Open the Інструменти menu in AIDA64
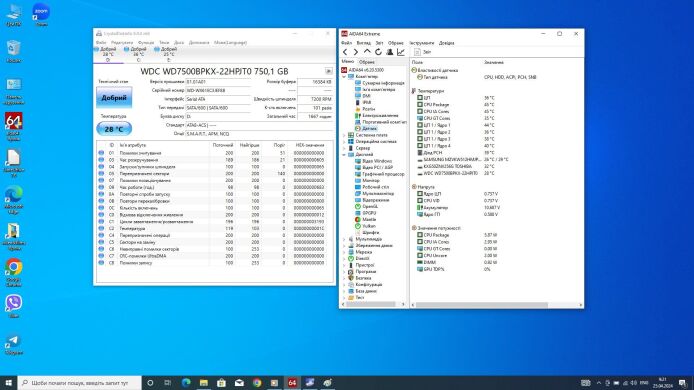The width and height of the screenshot is (694, 390). pyautogui.click(x=422, y=43)
